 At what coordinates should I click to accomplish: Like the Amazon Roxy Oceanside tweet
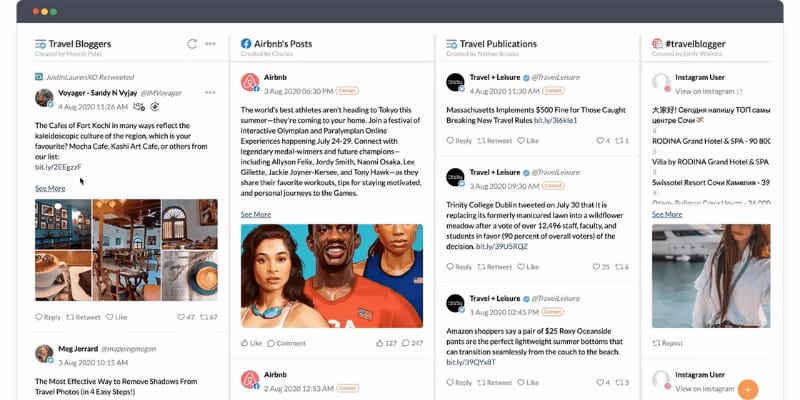point(528,382)
